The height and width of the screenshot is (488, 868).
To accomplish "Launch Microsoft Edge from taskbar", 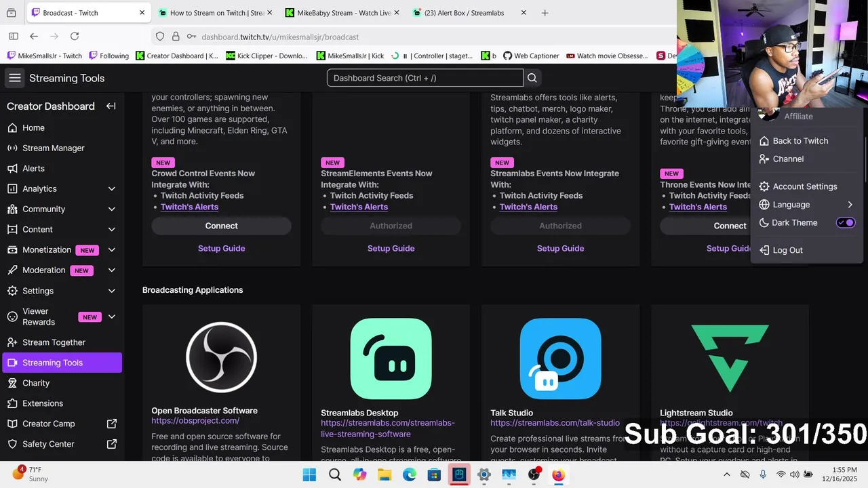I will click(x=410, y=474).
